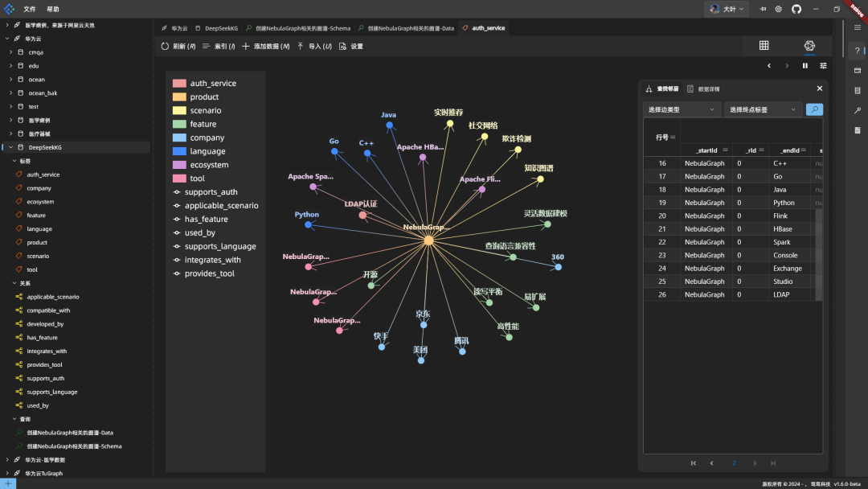The image size is (868, 489).
Task: Click the central NebulaGraph orange node
Action: (428, 240)
